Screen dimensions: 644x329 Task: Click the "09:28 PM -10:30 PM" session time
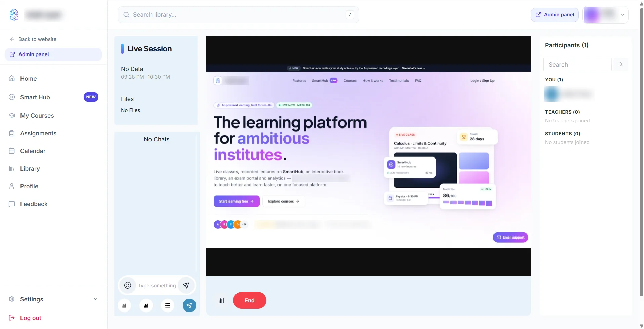click(145, 77)
